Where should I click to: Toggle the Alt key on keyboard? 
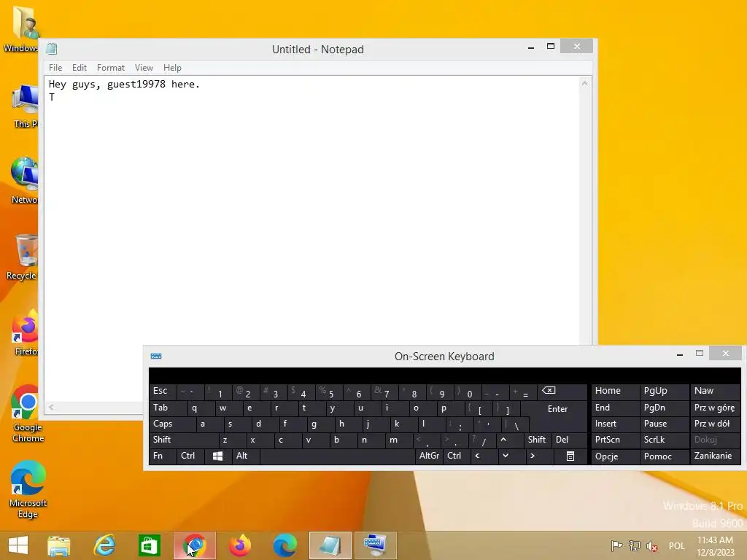pos(244,456)
